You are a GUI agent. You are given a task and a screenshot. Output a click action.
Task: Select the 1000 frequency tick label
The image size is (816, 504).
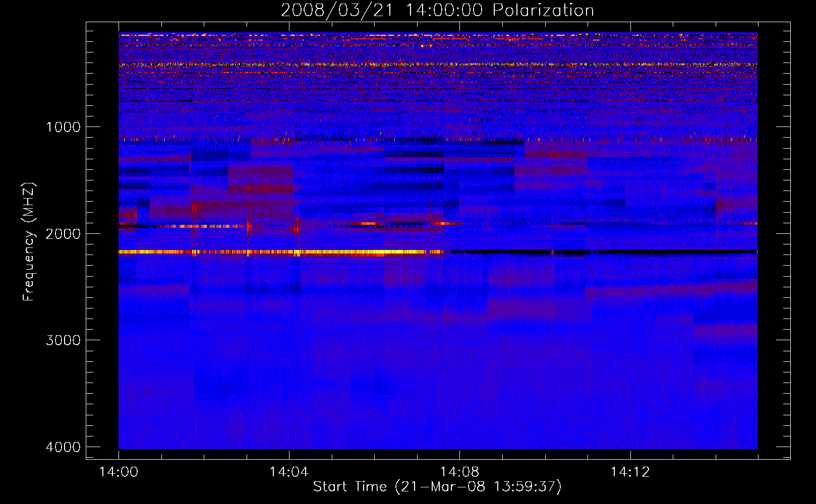(63, 127)
